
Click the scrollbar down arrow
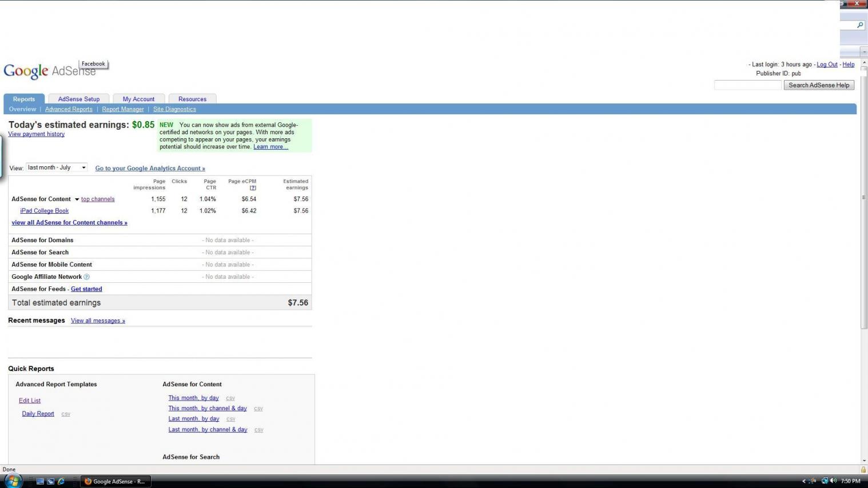click(864, 461)
